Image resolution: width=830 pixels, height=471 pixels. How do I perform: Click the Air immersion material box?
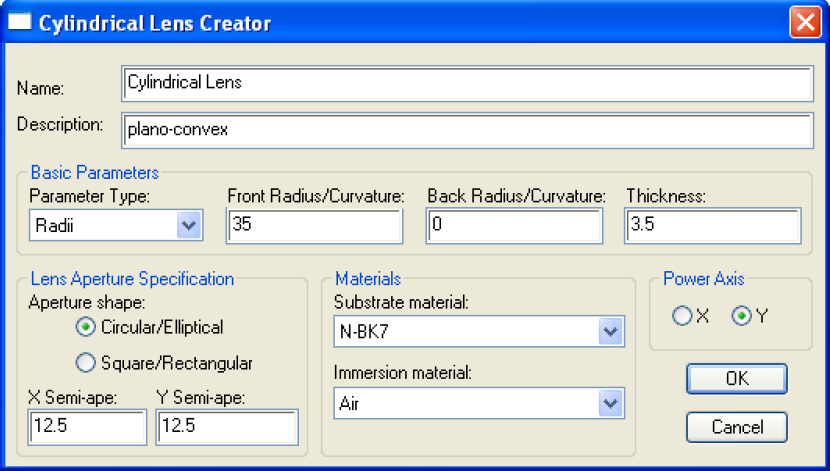pyautogui.click(x=479, y=403)
